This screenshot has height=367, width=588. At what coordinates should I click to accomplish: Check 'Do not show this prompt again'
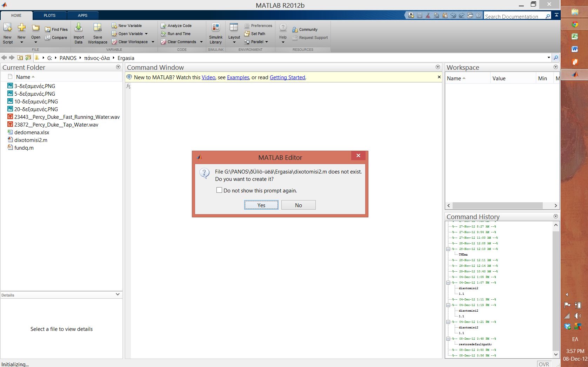click(x=219, y=190)
